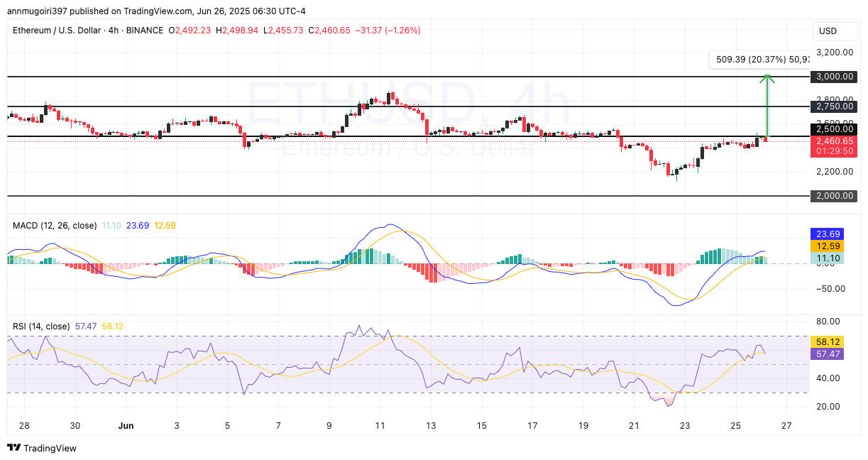Click the 2,000.00 price level label
868x460 pixels.
click(833, 195)
